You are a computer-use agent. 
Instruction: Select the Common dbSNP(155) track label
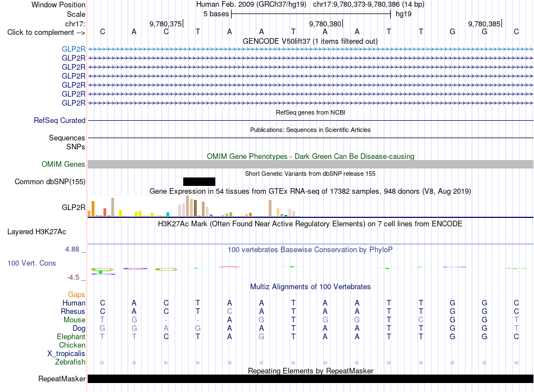(x=50, y=182)
